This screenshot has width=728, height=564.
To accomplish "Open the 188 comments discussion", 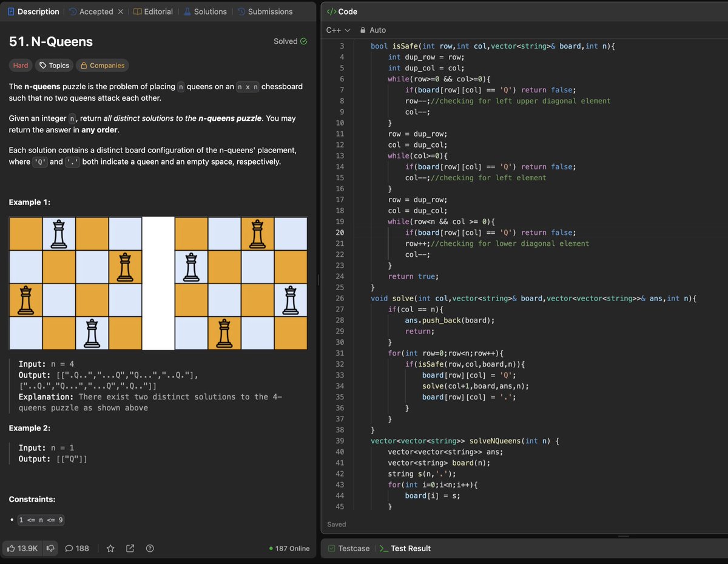I will click(x=77, y=548).
